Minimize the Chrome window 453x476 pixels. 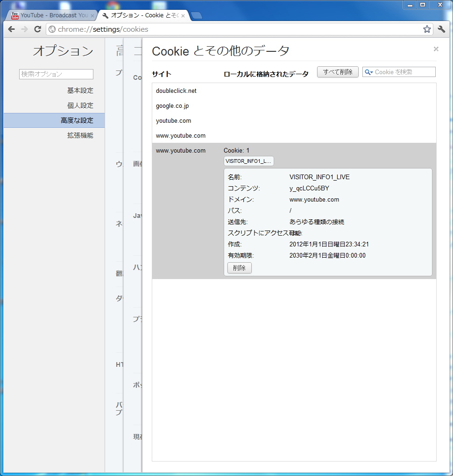[x=410, y=5]
